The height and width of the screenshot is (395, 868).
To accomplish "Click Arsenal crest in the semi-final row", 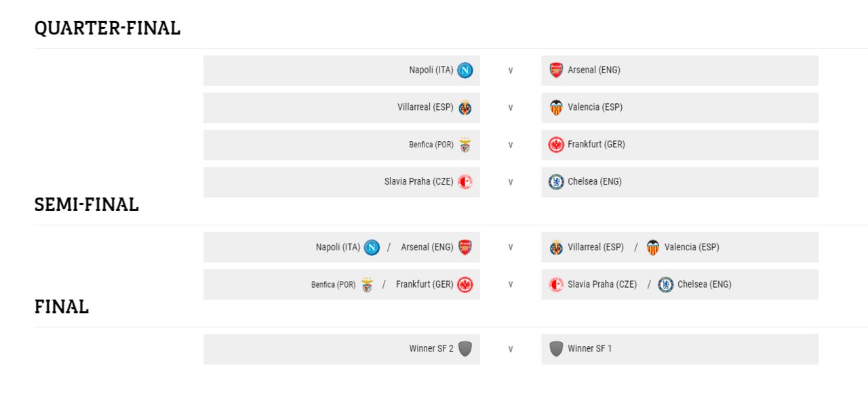I will (x=465, y=247).
